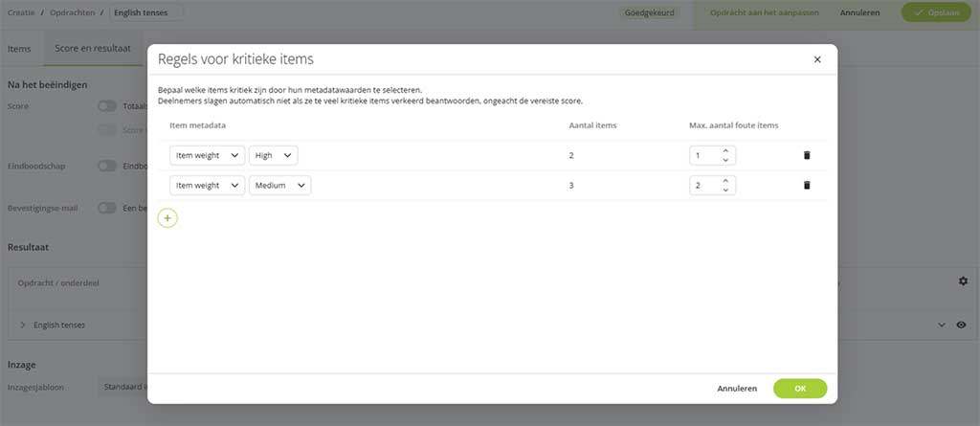Open the Medium value dropdown
This screenshot has width=980, height=426.
[279, 185]
